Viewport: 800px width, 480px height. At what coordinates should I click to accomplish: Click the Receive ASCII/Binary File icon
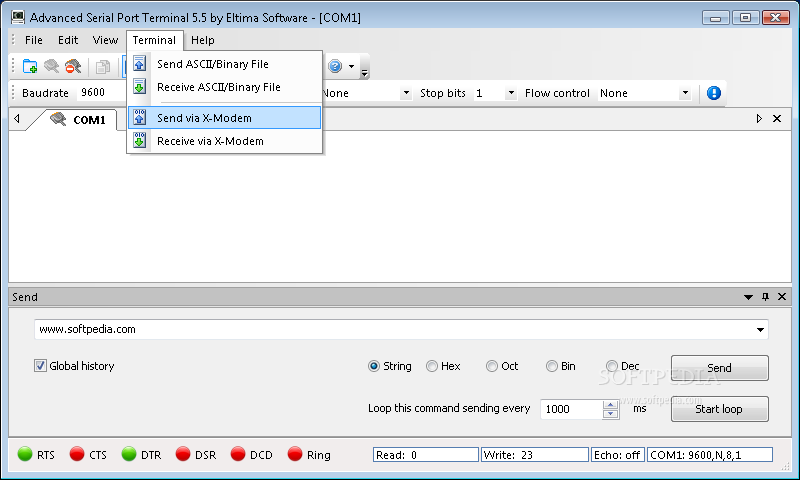(x=139, y=87)
